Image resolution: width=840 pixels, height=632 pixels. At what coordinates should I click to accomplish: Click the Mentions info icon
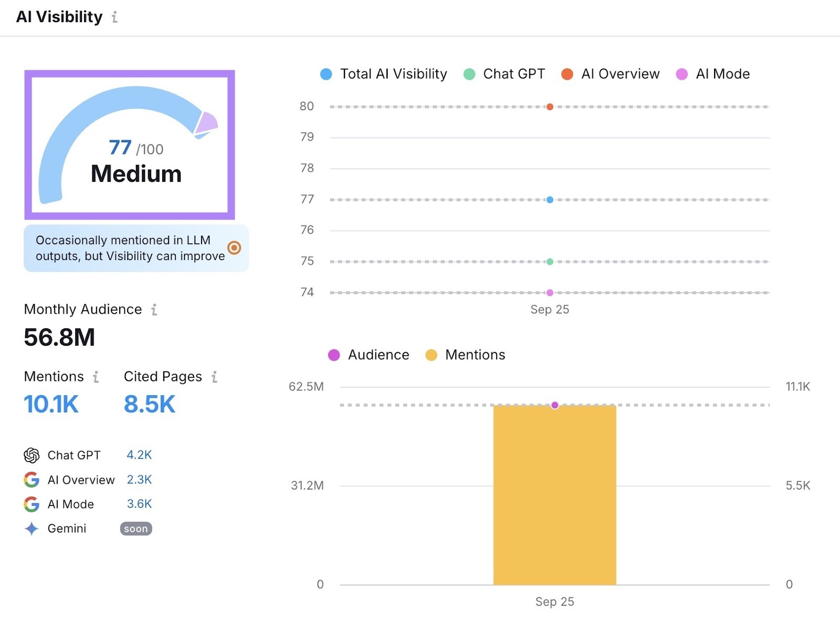coord(95,377)
